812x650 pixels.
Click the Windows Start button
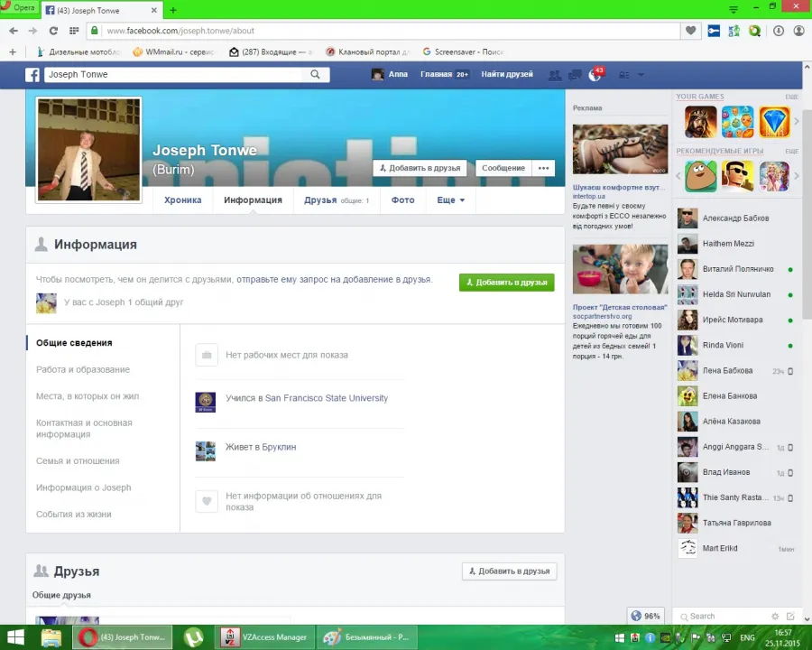click(15, 637)
